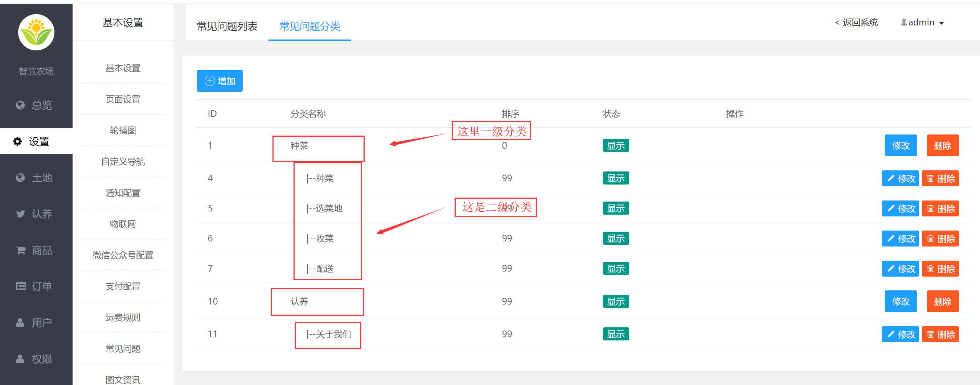
Task: Click the 排序 column header
Action: coord(510,113)
